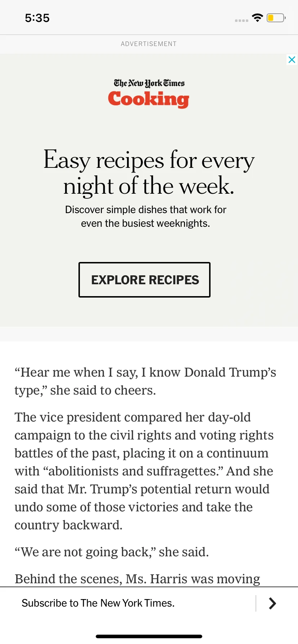Tap the red Cooking logo
The height and width of the screenshot is (644, 298).
pyautogui.click(x=149, y=99)
